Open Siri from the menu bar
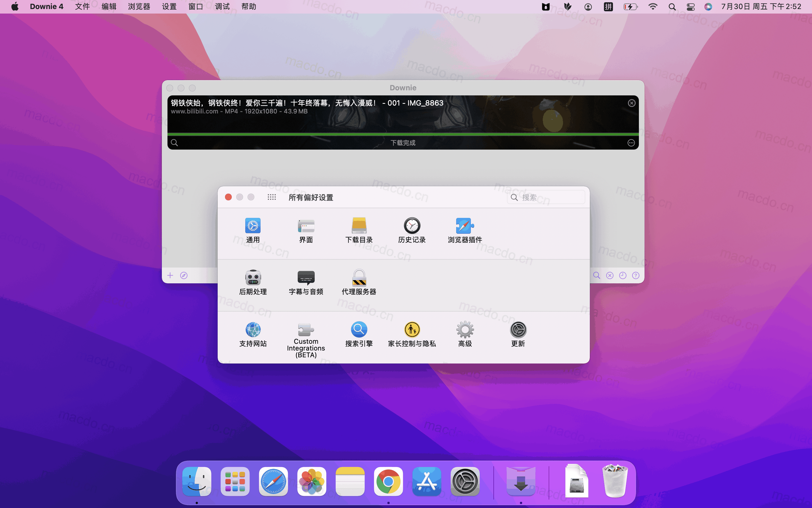The image size is (812, 508). [708, 7]
